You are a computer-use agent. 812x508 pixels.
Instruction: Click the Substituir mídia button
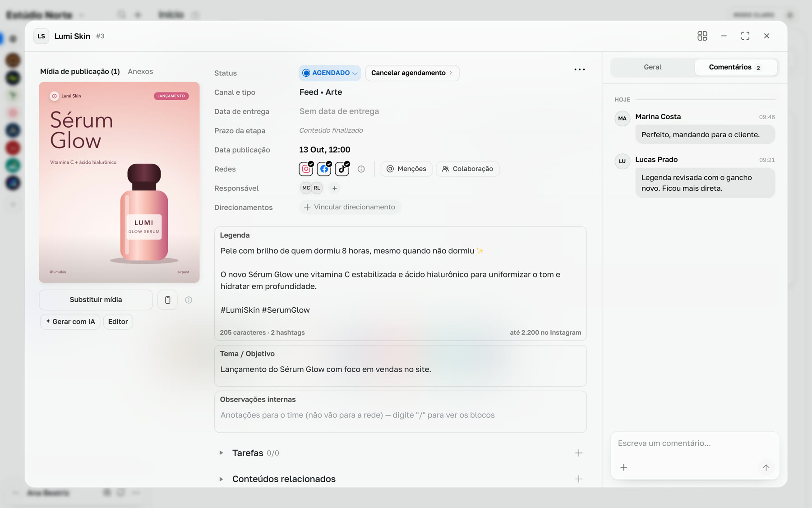point(96,300)
